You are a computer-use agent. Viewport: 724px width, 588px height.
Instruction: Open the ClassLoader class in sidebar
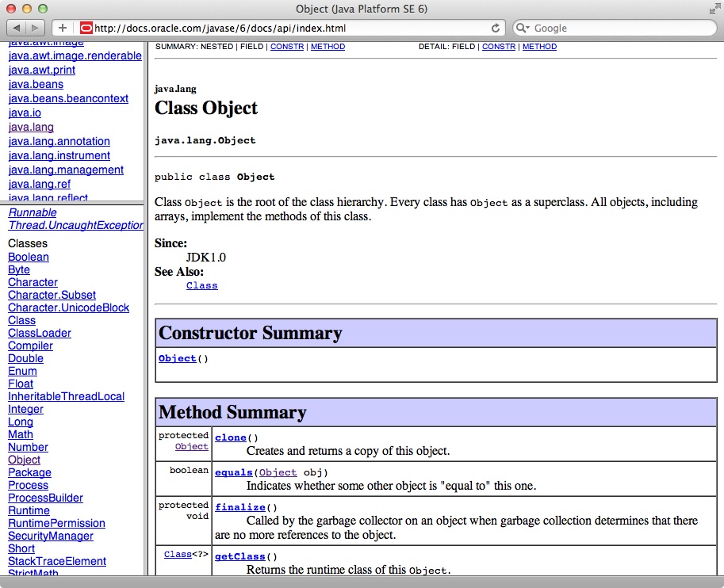(x=39, y=333)
